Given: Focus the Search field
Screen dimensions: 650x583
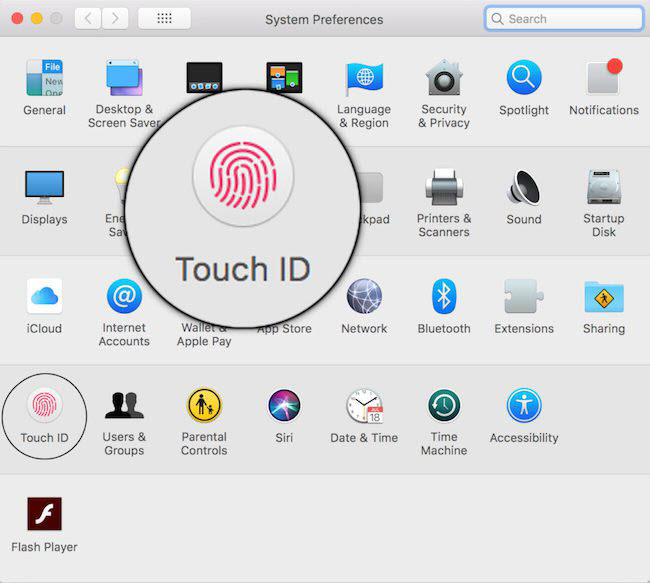Looking at the screenshot, I should coord(564,19).
